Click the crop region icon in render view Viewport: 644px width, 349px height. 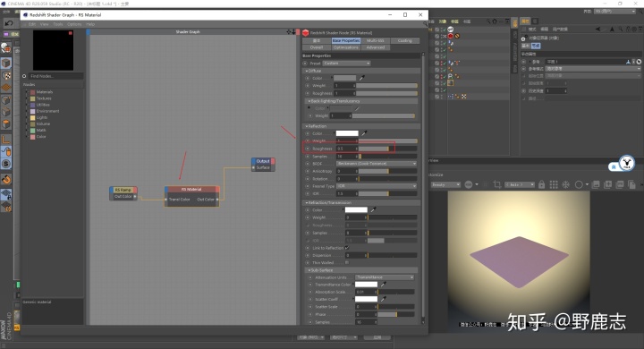tap(497, 184)
